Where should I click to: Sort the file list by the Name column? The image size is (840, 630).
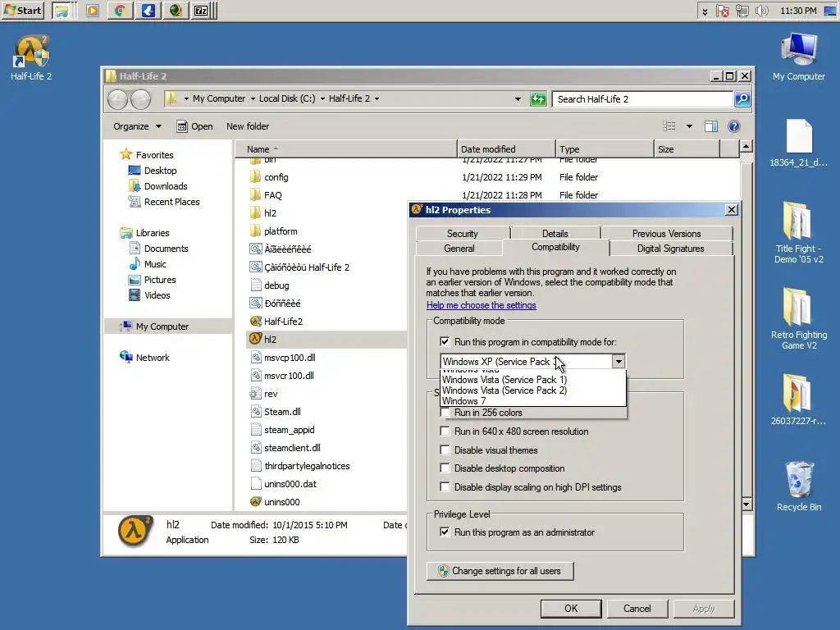(x=345, y=149)
